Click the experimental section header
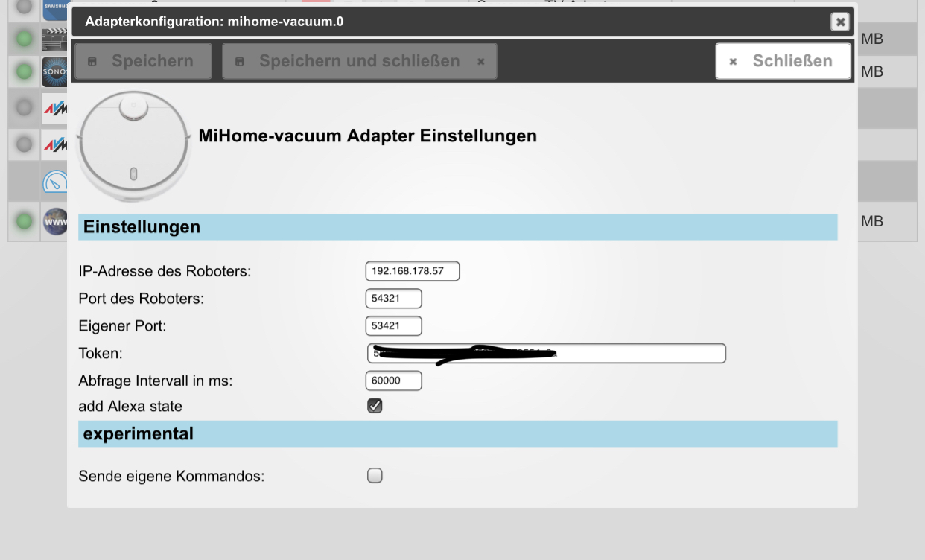Screen dimensions: 925x560 (457, 433)
